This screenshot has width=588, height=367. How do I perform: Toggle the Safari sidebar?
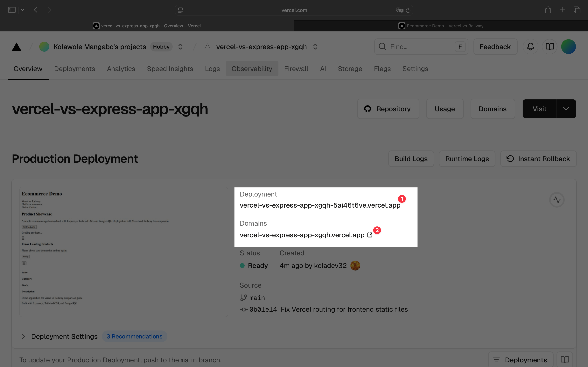(12, 10)
